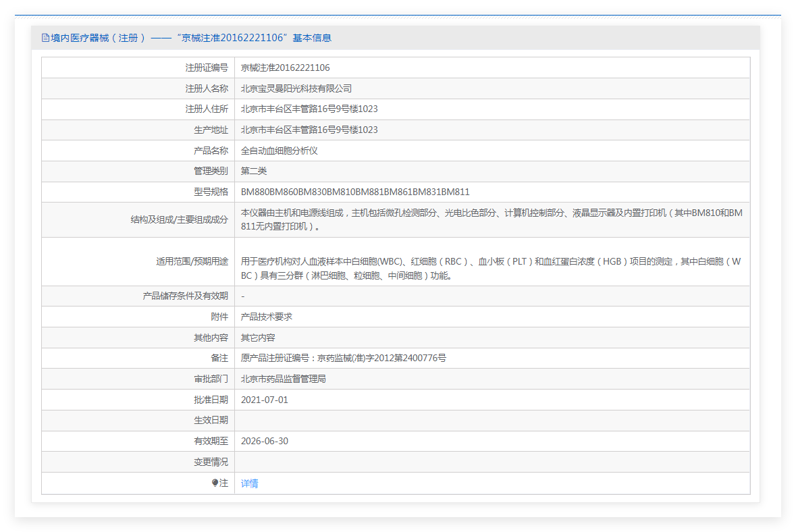Click the 审批部门 label
The width and height of the screenshot is (796, 532).
(x=211, y=379)
